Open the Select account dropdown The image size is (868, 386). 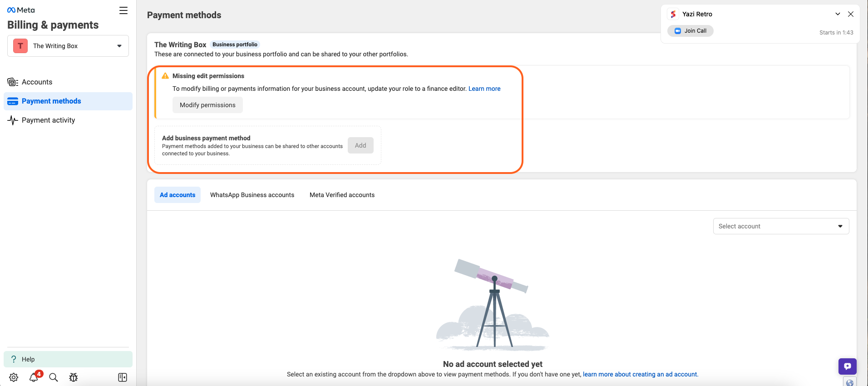781,226
